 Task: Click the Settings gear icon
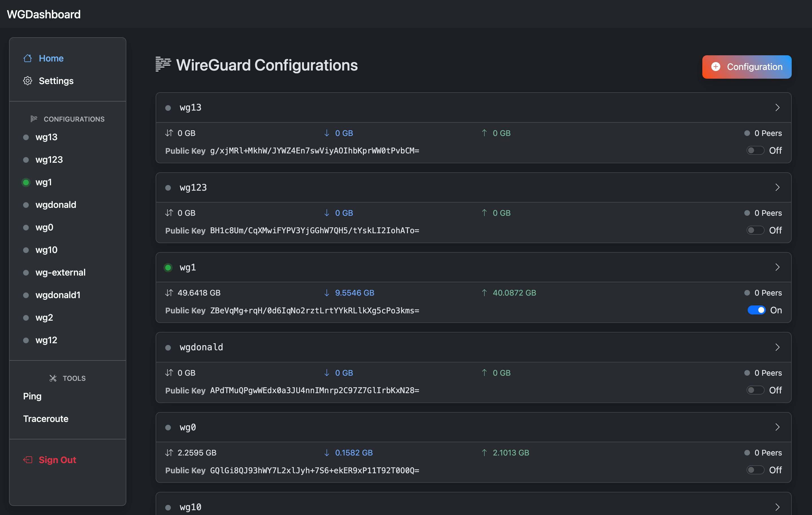[x=28, y=81]
